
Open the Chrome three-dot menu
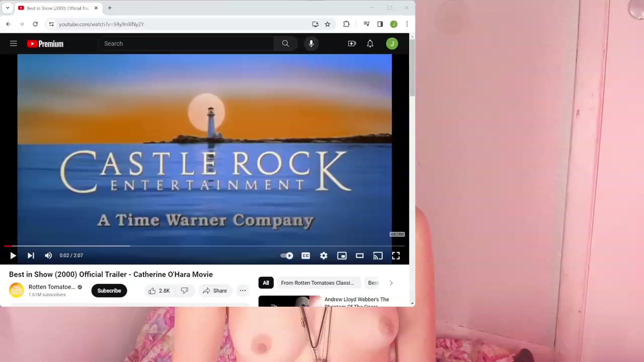407,24
